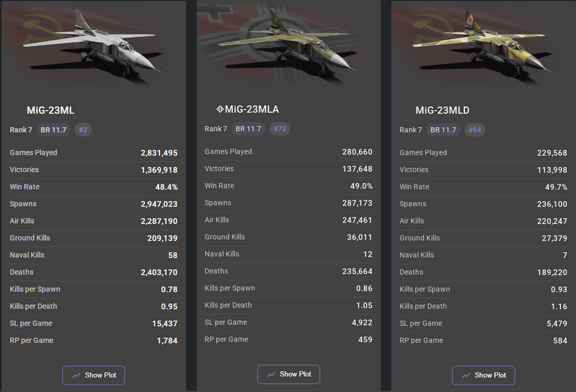The width and height of the screenshot is (576, 392).
Task: Click the Show Plot button under MiG-23MLA stats
Action: [x=289, y=374]
